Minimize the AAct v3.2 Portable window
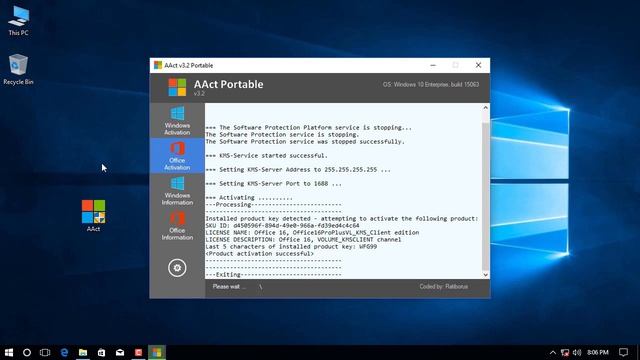 tap(433, 65)
